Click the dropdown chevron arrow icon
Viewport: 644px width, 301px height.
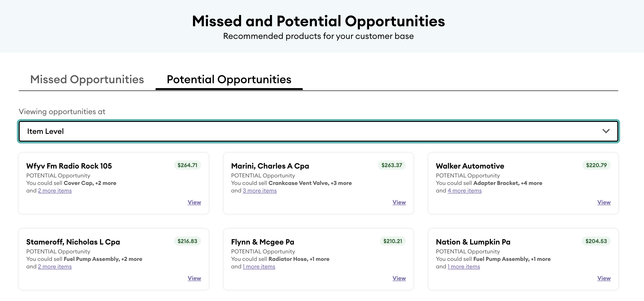tap(606, 131)
